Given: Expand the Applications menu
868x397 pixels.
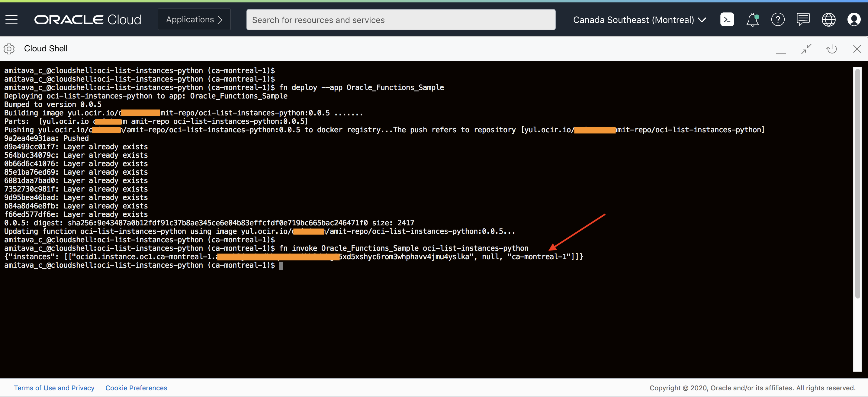Looking at the screenshot, I should click(194, 20).
